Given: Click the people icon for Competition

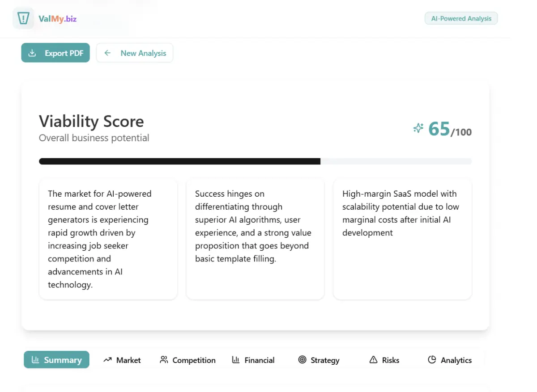Looking at the screenshot, I should tap(164, 360).
